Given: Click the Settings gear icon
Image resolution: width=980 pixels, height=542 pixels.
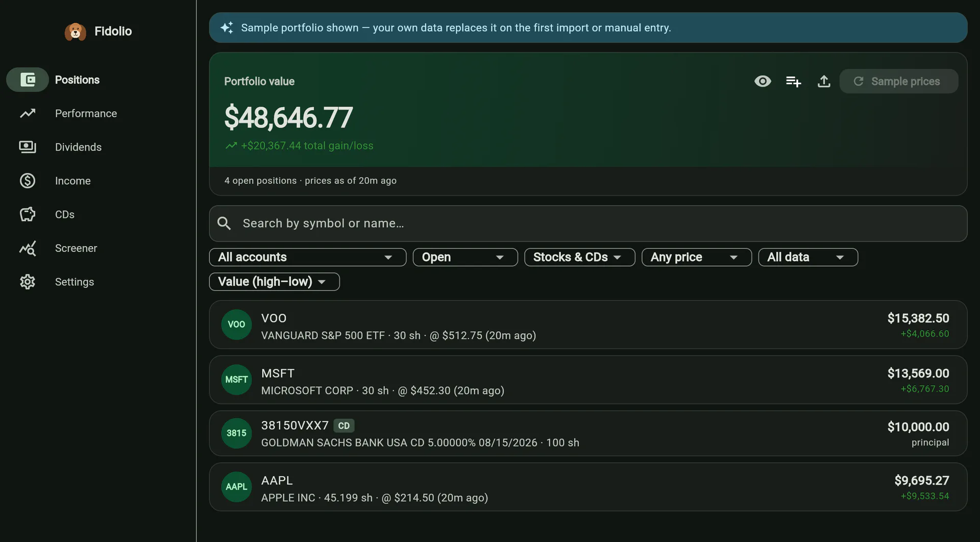Looking at the screenshot, I should click(x=28, y=282).
